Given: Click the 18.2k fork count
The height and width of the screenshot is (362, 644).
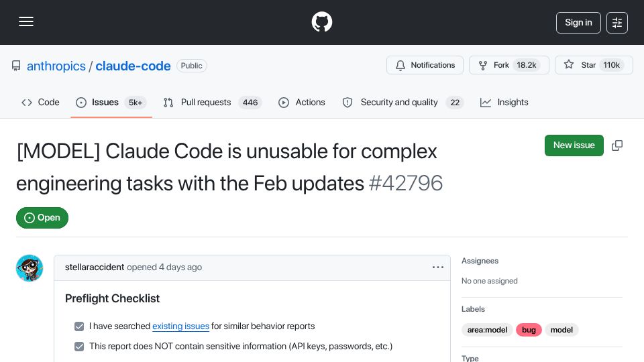Looking at the screenshot, I should [x=527, y=65].
